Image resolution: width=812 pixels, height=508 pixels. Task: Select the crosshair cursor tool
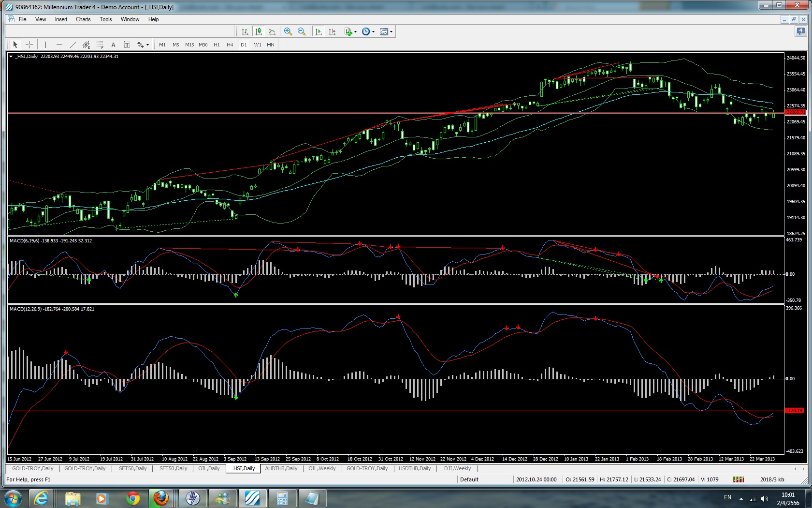tap(29, 45)
